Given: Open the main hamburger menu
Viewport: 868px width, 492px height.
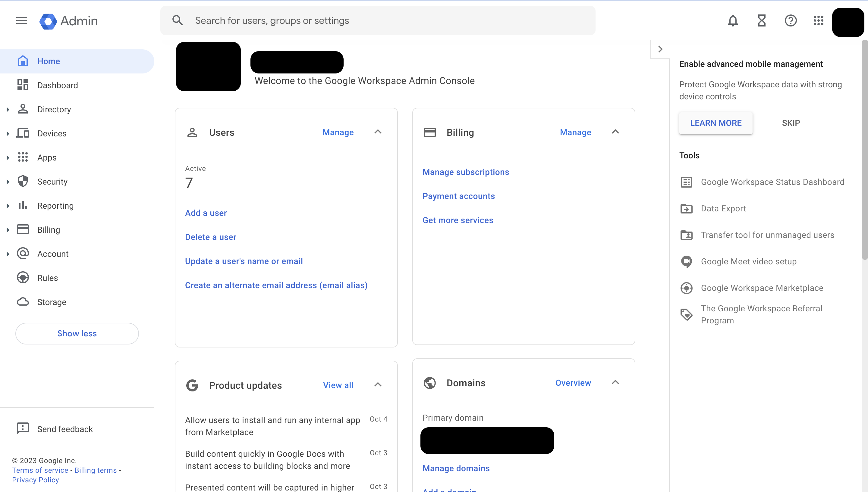Looking at the screenshot, I should click(22, 20).
